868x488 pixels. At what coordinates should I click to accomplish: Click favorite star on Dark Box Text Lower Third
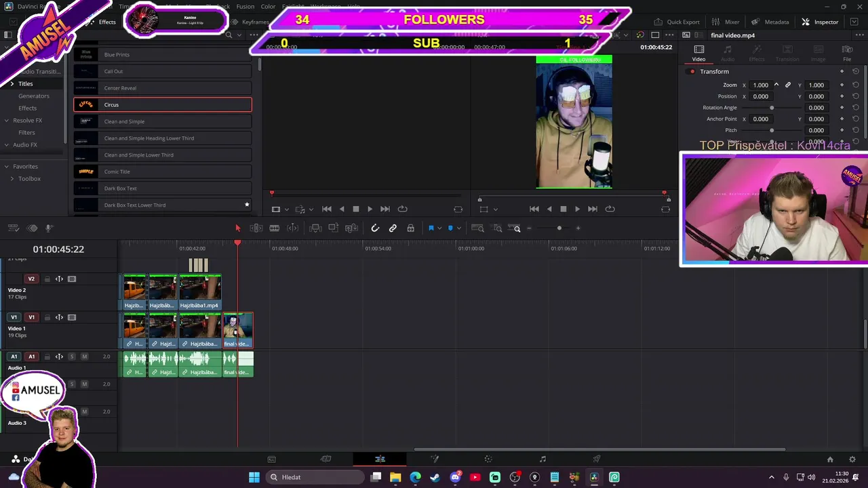pyautogui.click(x=247, y=205)
